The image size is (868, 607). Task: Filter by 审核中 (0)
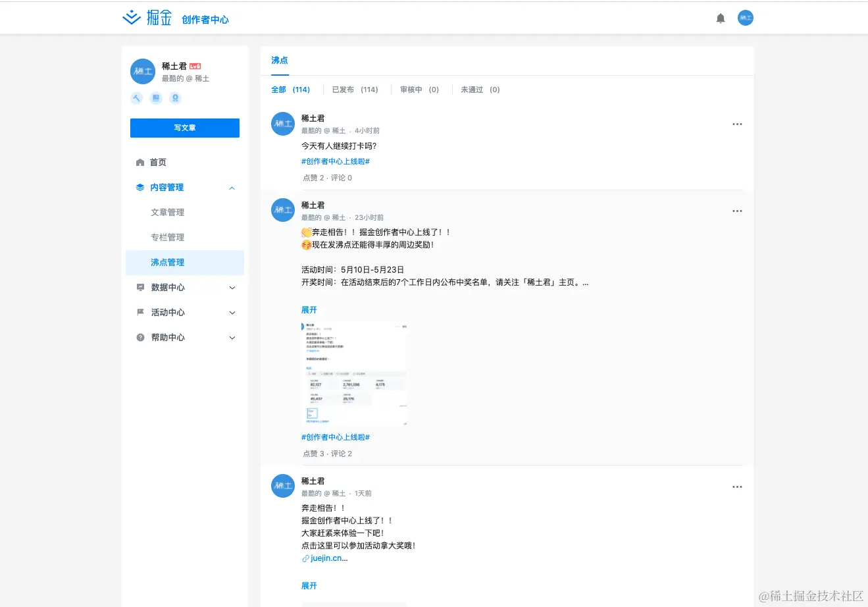coord(419,90)
